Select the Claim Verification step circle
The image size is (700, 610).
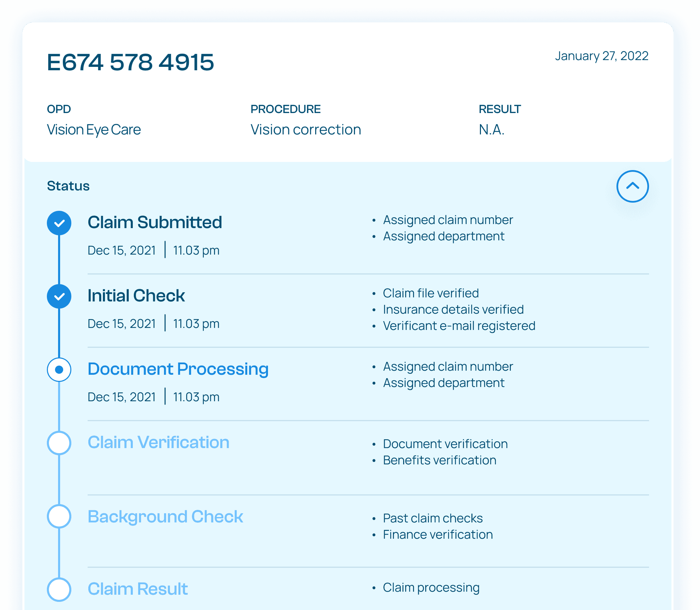coord(59,443)
